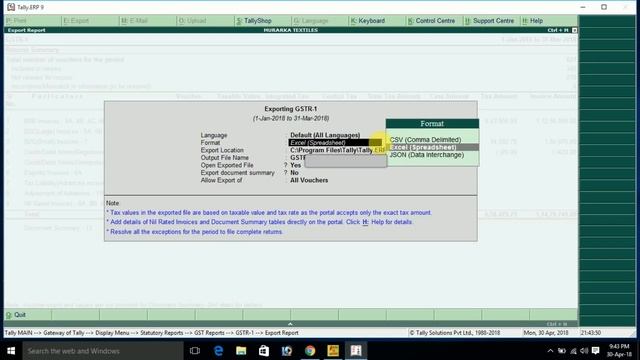
Task: Open the Action Center notifications icon
Action: click(x=596, y=351)
